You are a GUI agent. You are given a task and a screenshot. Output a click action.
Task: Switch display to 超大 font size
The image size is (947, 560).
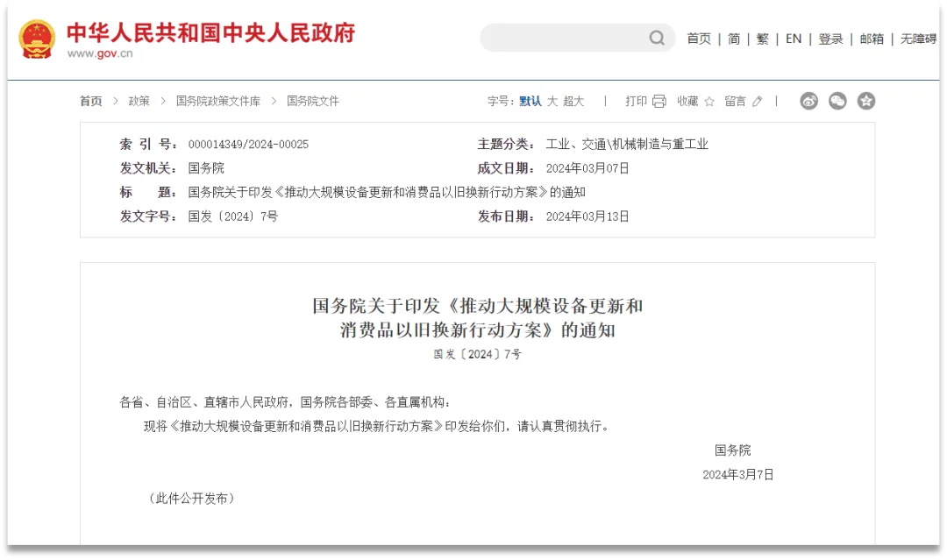572,101
